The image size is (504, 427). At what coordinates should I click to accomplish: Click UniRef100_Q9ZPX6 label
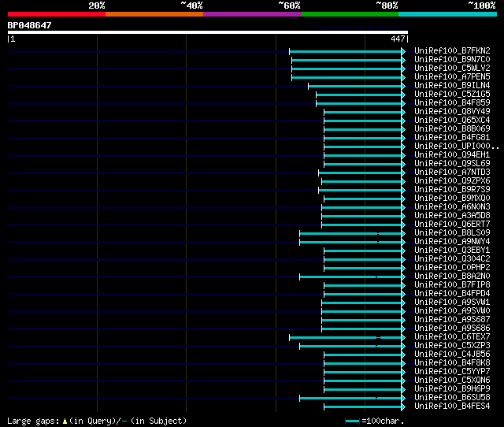tap(452, 181)
